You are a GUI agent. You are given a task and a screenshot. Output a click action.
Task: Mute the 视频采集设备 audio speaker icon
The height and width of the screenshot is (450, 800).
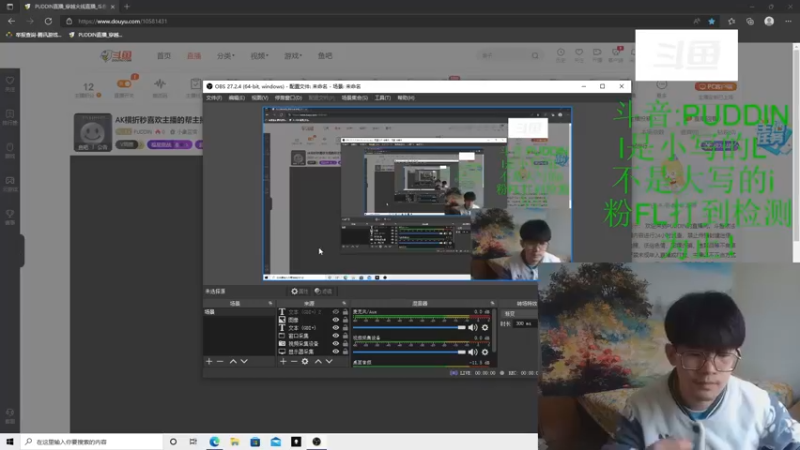pos(473,352)
